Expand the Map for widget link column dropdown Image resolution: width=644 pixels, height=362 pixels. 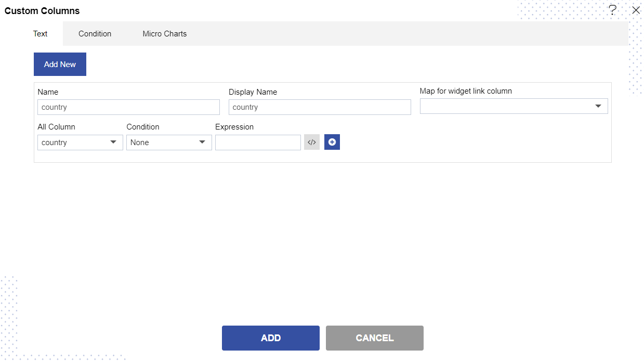click(x=514, y=106)
